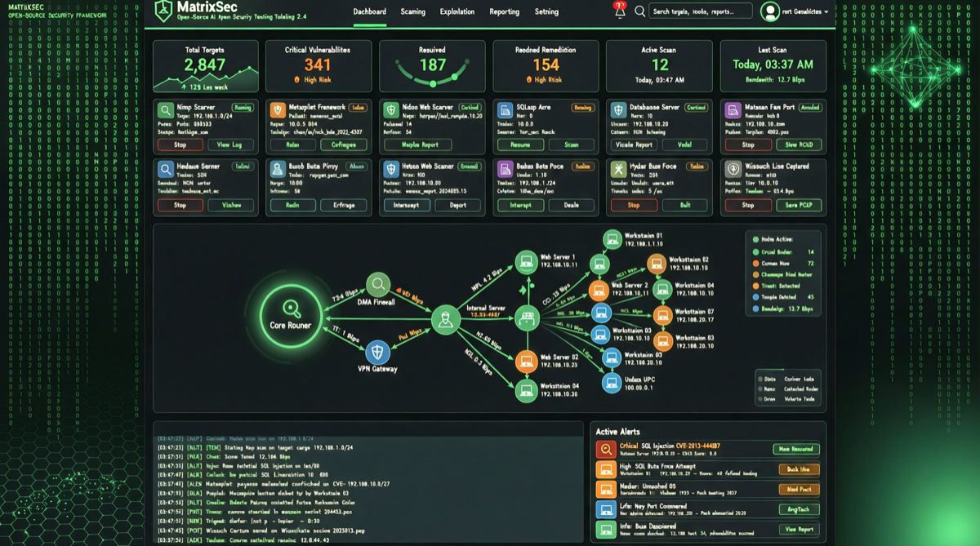Click the search targets input field

coord(701,11)
